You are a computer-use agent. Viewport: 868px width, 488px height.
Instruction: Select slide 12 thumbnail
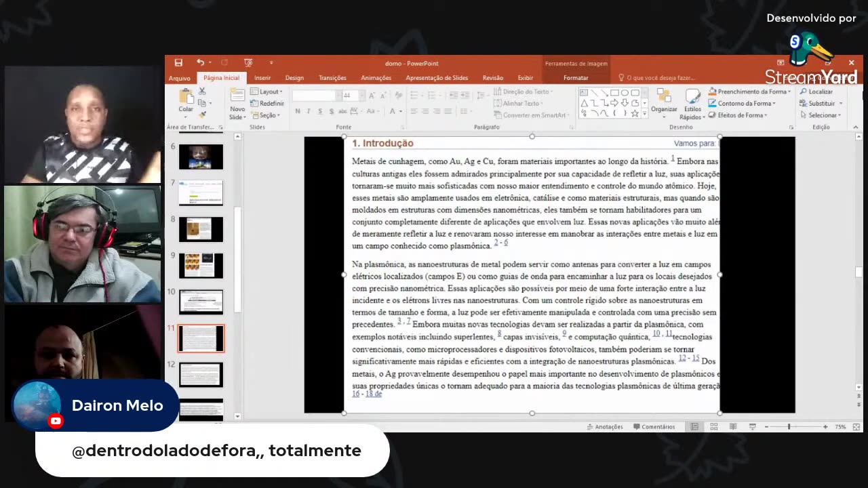pyautogui.click(x=201, y=375)
